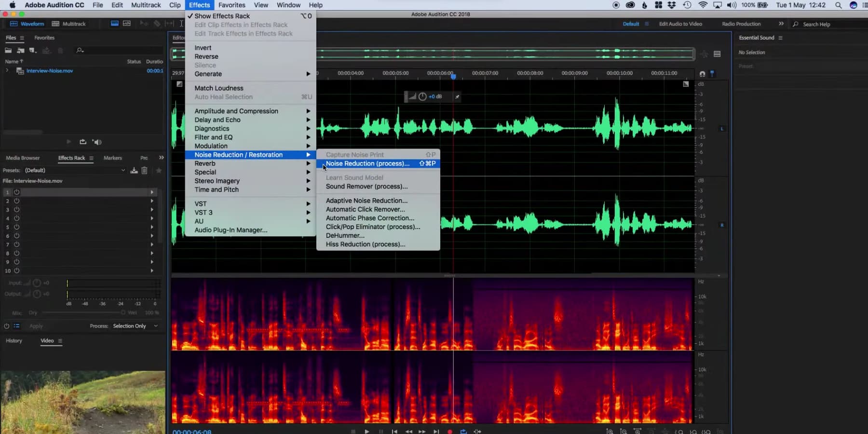Image resolution: width=868 pixels, height=434 pixels.
Task: Switch to the Media Browser tab
Action: click(22, 158)
